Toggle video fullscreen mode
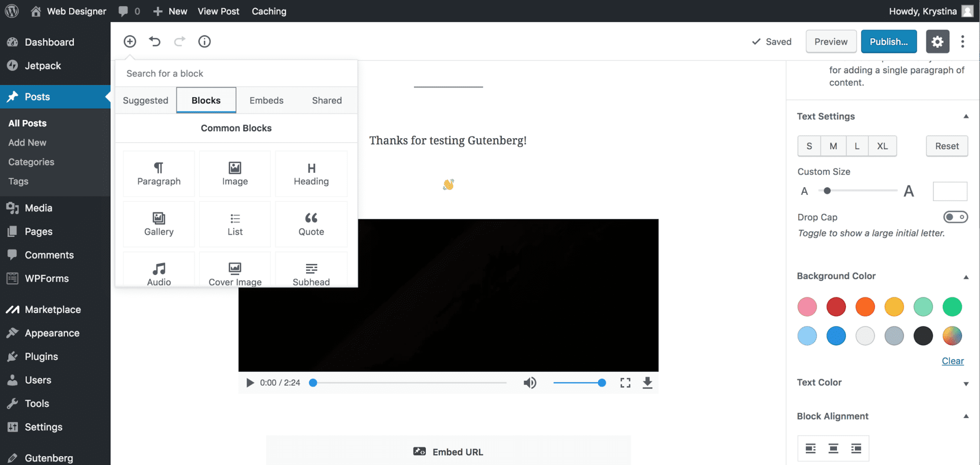This screenshot has width=980, height=465. [625, 383]
